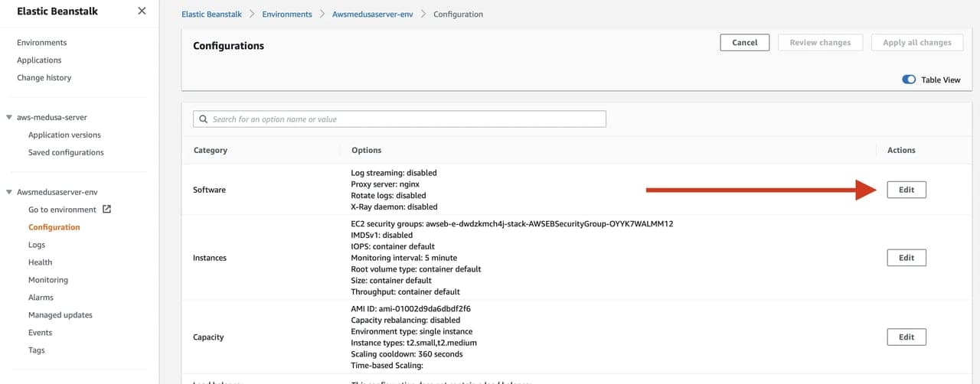Screen dimensions: 980x384
Task: Open Tags in the sidebar
Action: (x=37, y=350)
